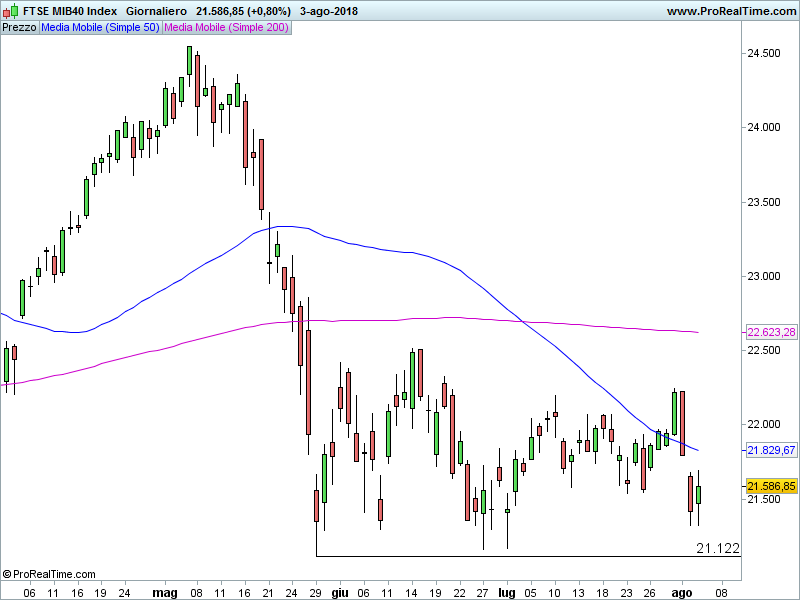The width and height of the screenshot is (800, 600).
Task: Click the 05 date label on time axis
Action: click(531, 593)
